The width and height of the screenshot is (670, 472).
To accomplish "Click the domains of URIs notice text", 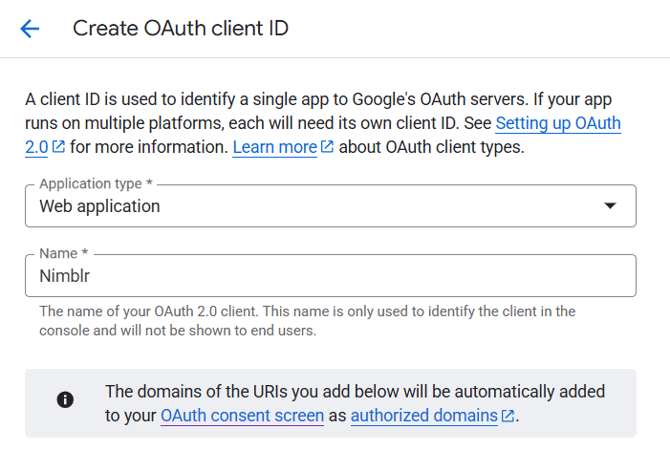I will (x=355, y=391).
